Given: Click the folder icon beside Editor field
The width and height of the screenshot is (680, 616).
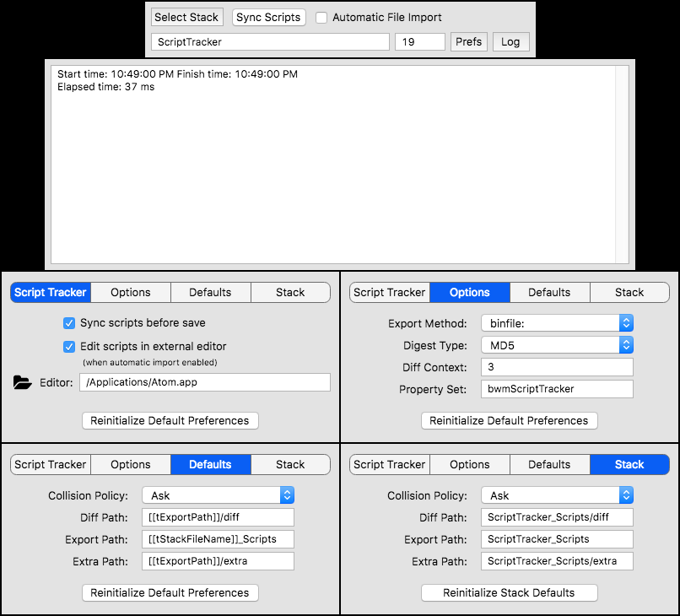Looking at the screenshot, I should tap(23, 383).
